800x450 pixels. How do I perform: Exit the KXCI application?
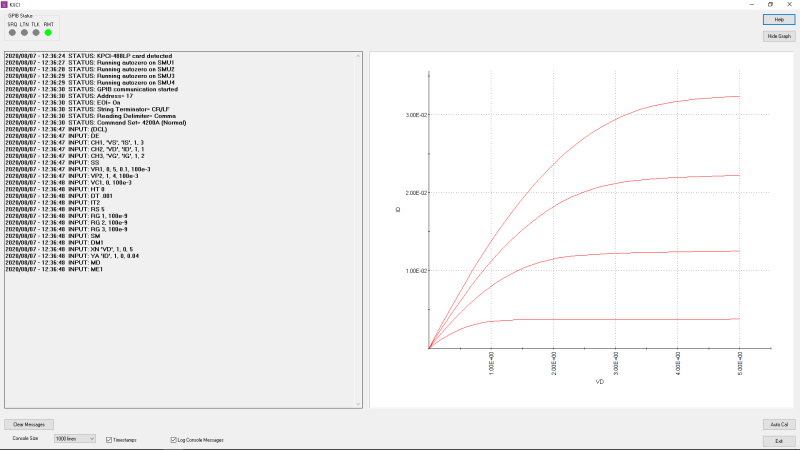[778, 440]
